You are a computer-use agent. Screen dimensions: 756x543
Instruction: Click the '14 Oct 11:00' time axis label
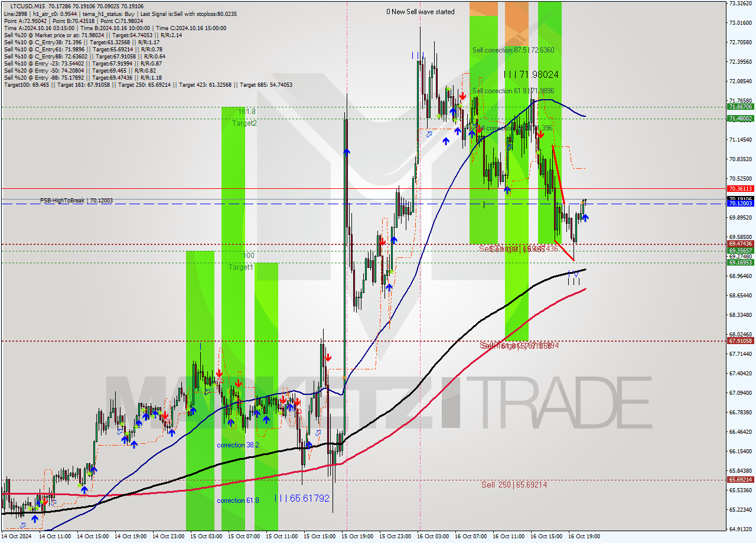55,537
